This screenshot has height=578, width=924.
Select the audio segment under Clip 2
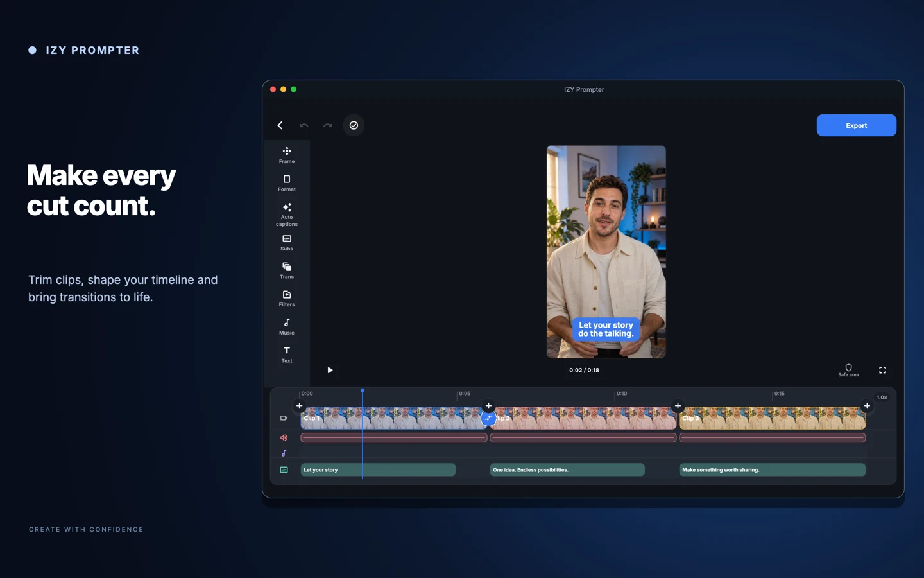tap(583, 438)
